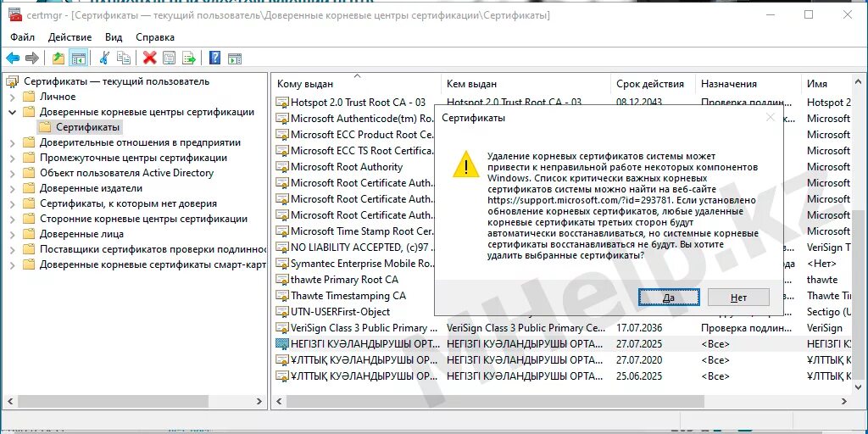
Task: Select certificate icon of Microsoft Authenticode(tm) row
Action: 282,119
